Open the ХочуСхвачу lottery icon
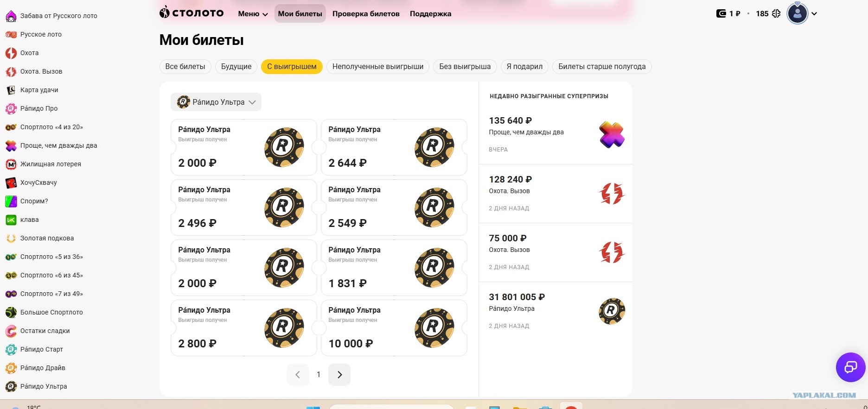The width and height of the screenshot is (868, 409). click(11, 182)
